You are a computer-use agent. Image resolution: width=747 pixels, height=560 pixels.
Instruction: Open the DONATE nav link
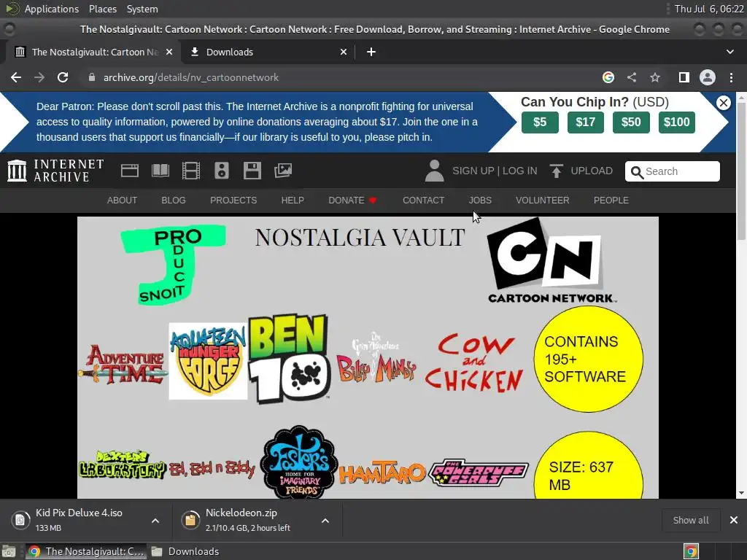tap(352, 201)
